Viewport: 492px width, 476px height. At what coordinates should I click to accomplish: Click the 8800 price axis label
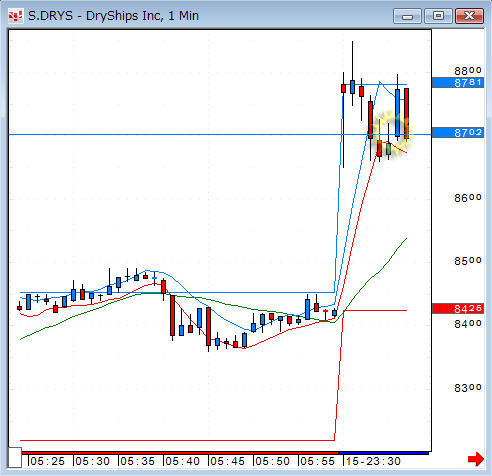468,71
